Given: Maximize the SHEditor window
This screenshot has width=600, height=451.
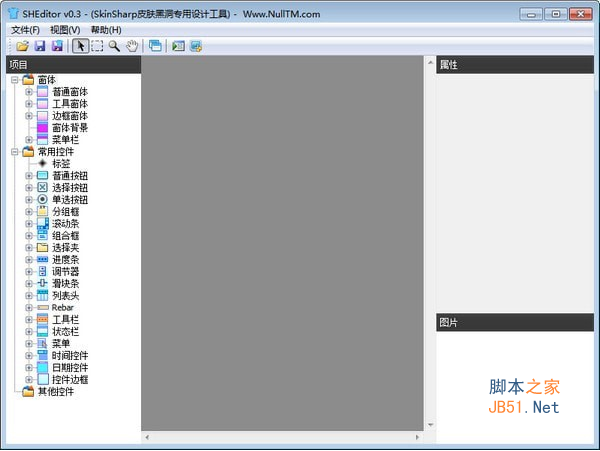Looking at the screenshot, I should click(x=556, y=14).
